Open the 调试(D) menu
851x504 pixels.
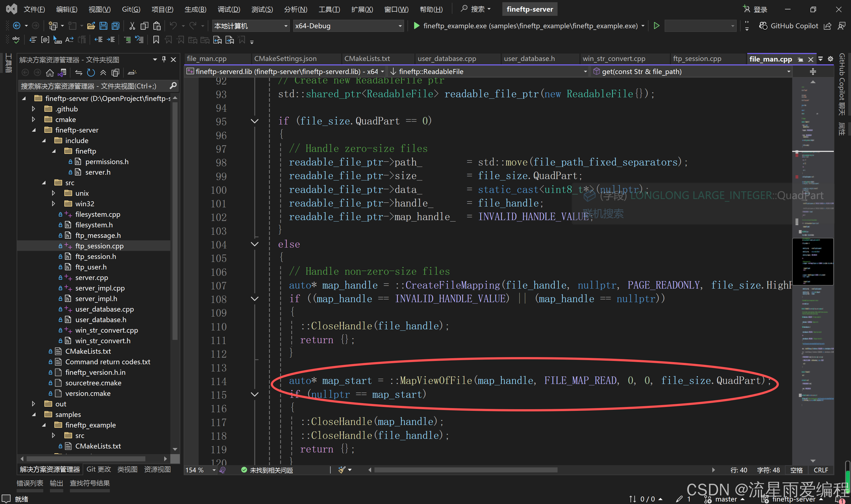229,9
